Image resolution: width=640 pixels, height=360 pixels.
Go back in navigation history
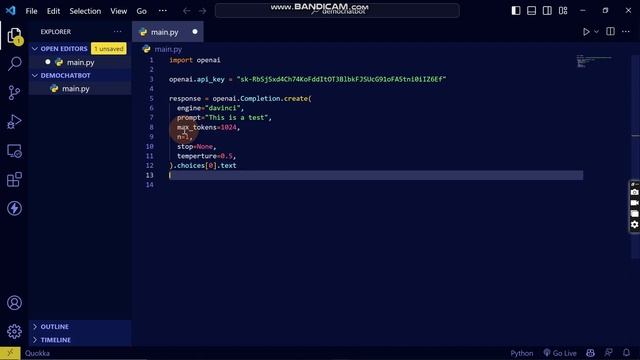click(x=187, y=11)
